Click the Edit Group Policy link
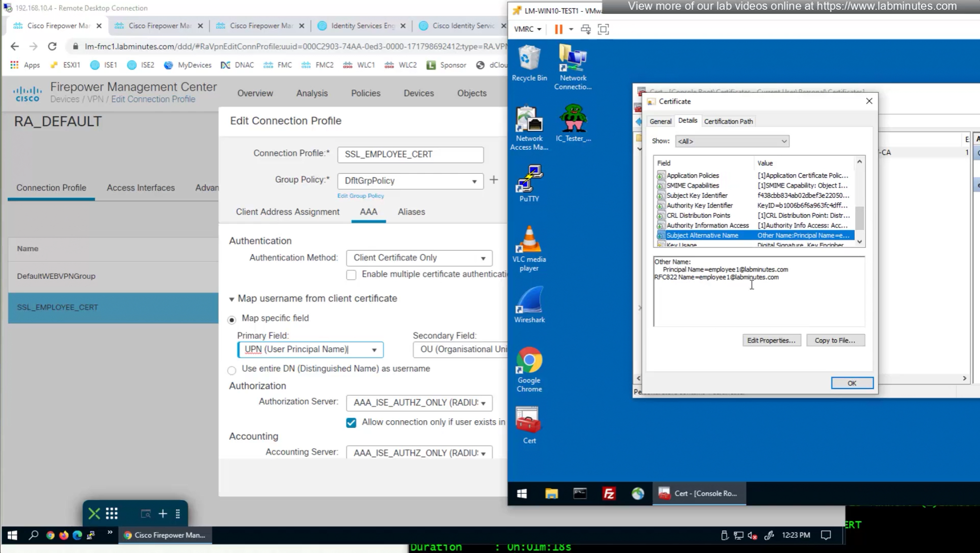 (x=360, y=196)
